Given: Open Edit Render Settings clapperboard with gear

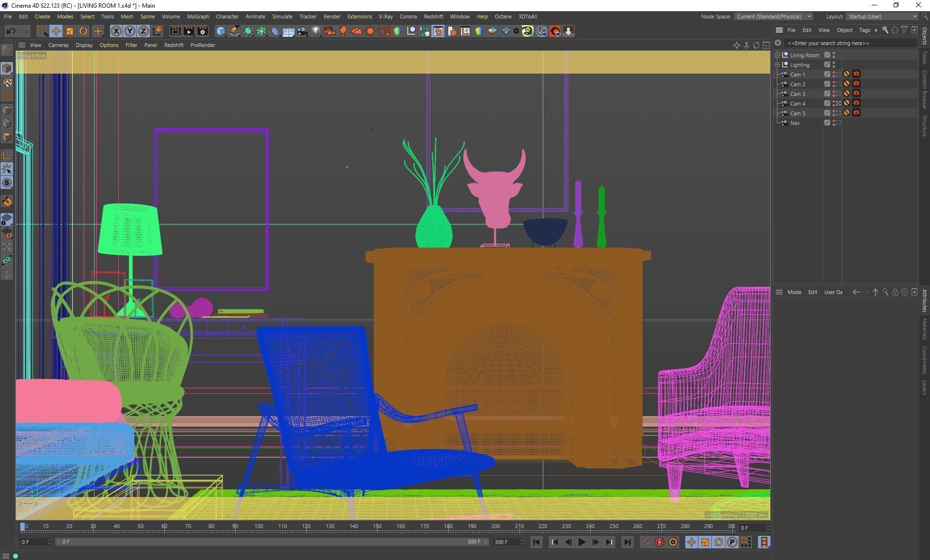Looking at the screenshot, I should click(x=203, y=31).
